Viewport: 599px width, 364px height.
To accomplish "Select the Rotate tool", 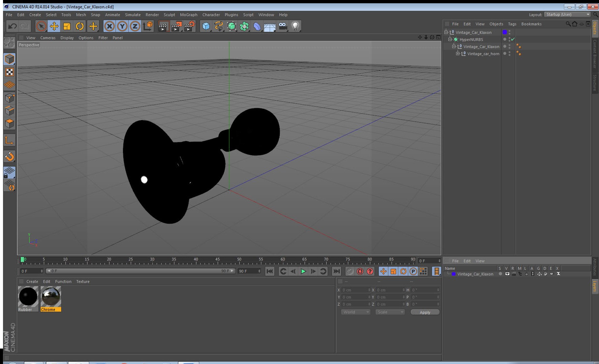I will (x=80, y=26).
